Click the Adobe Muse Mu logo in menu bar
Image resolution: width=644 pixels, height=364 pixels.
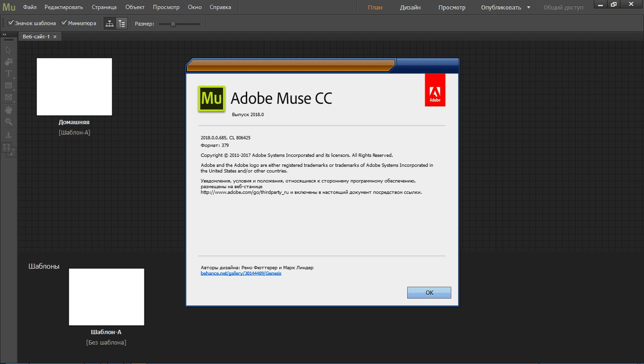click(9, 7)
